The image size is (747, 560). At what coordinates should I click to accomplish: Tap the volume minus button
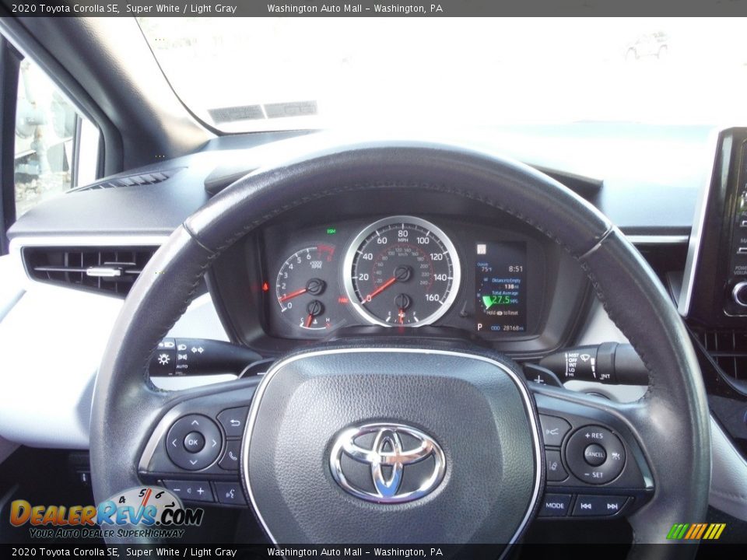177,490
